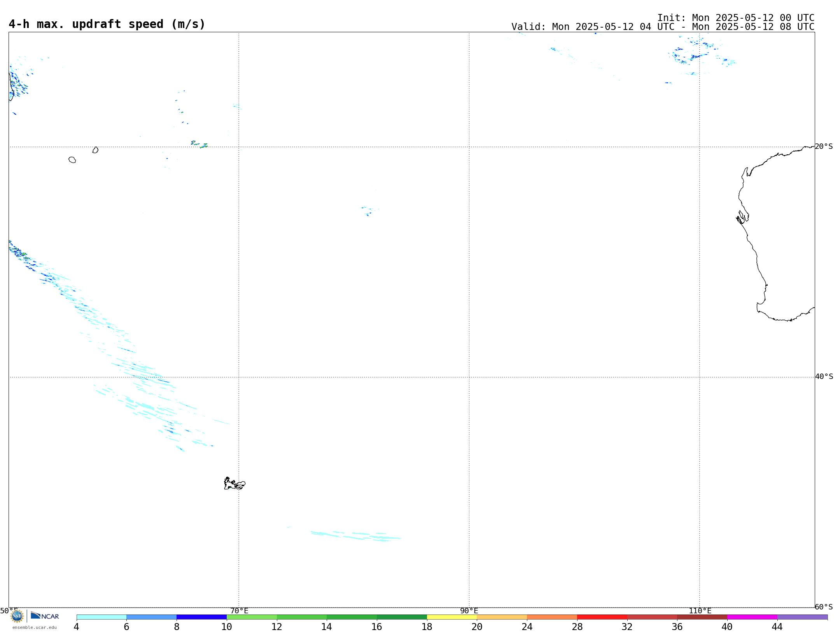This screenshot has width=840, height=632.
Task: Click the colorbar tick label 10
Action: [227, 627]
